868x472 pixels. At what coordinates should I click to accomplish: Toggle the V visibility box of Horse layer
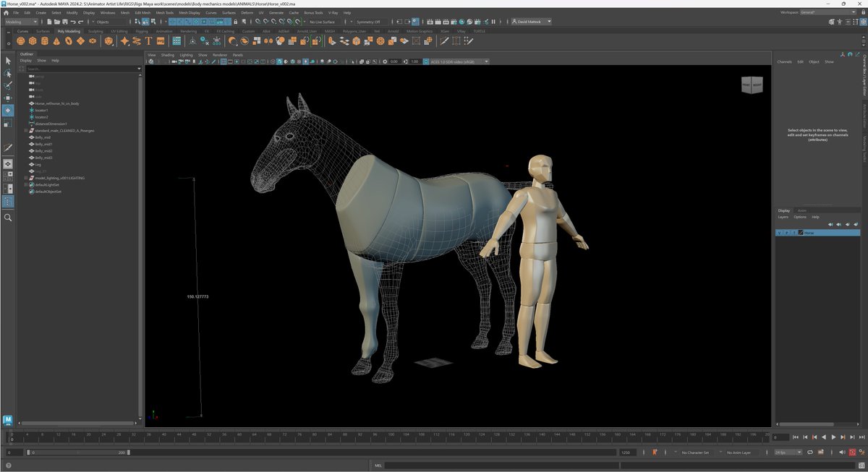click(x=779, y=233)
